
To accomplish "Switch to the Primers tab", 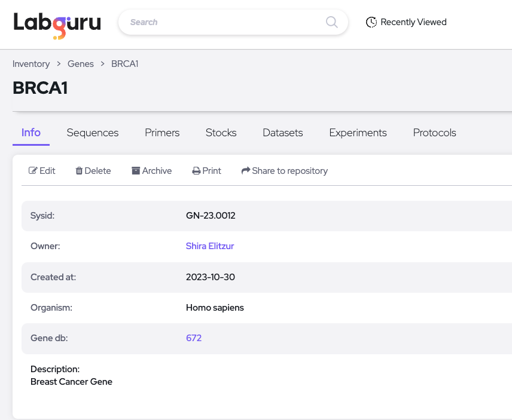I will point(161,133).
